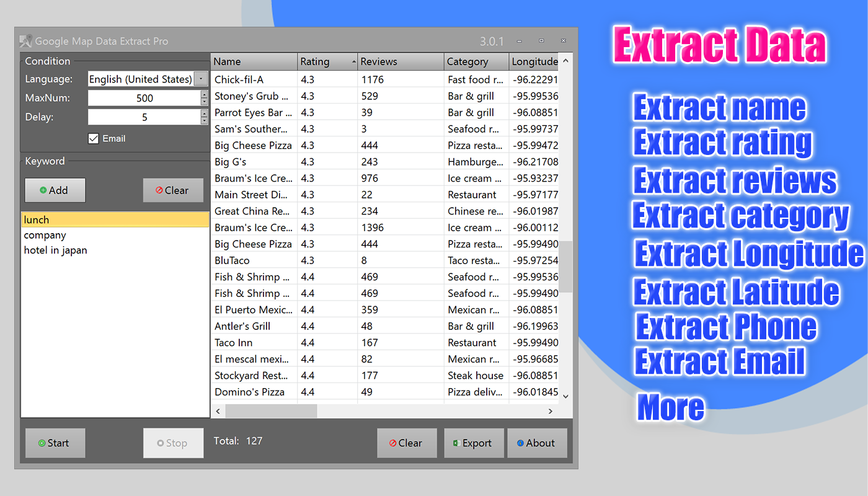
Task: Select the Stoney's Grub row
Action: (384, 96)
